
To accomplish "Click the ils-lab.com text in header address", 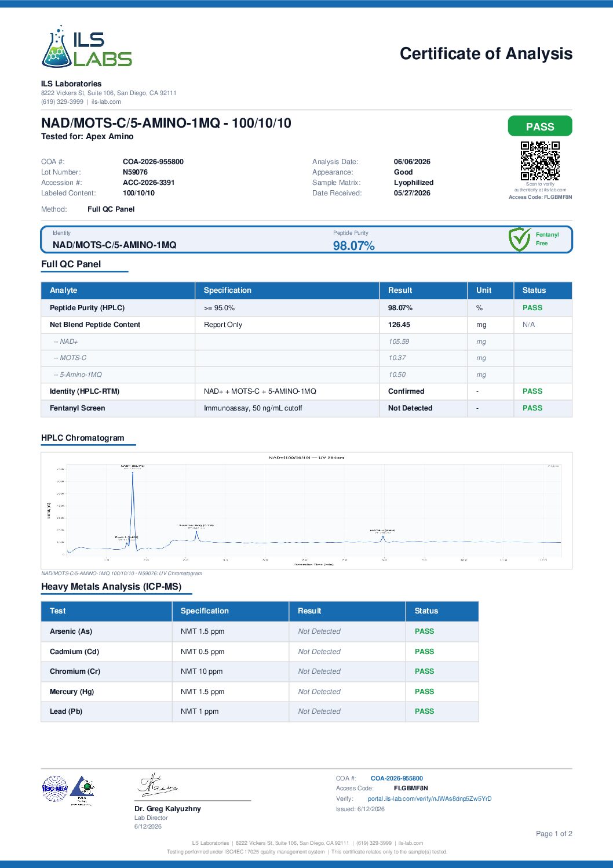I will 106,101.
